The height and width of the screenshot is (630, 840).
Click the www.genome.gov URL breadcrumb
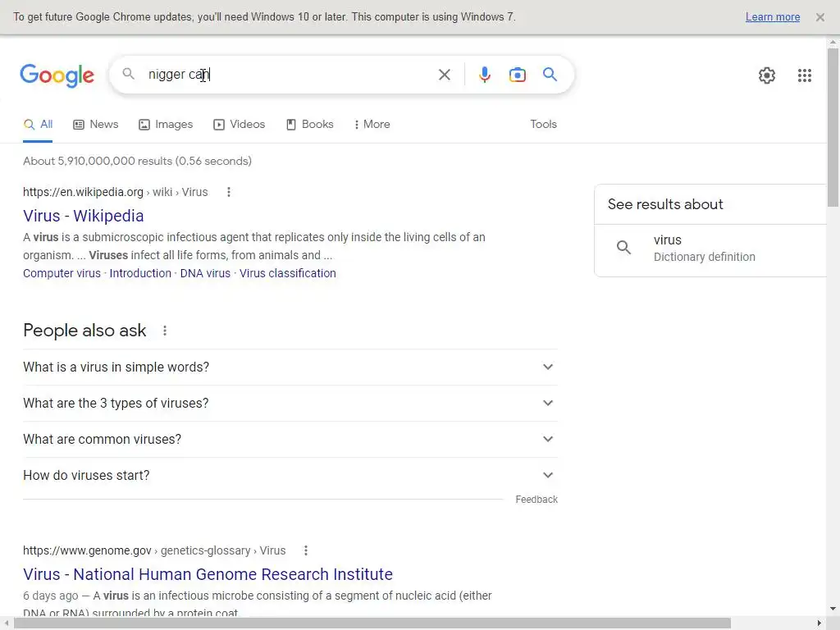pos(154,550)
